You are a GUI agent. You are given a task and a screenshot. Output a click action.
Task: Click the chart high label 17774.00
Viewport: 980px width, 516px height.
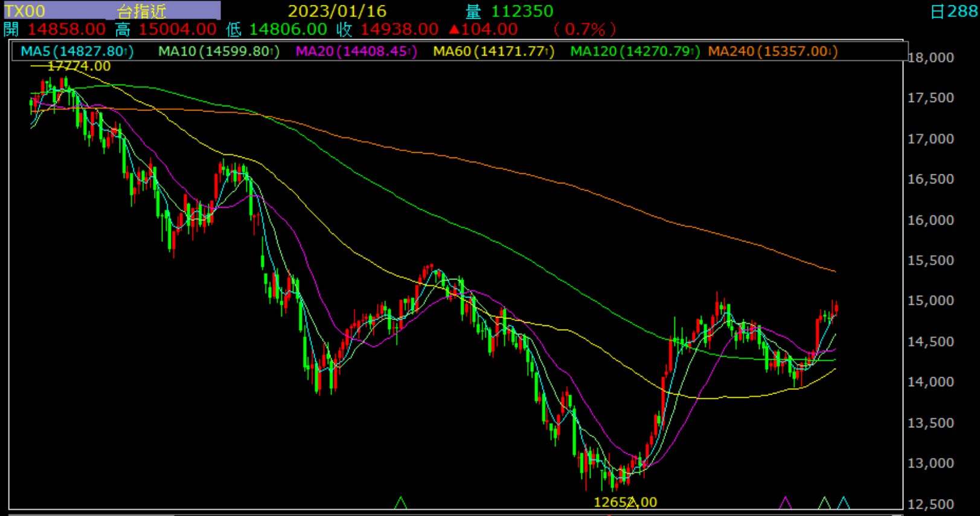point(79,66)
